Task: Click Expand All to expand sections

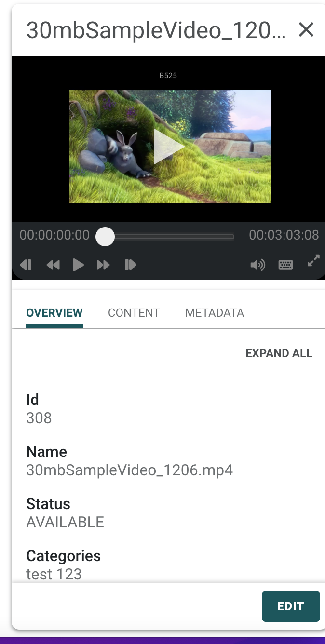Action: tap(279, 353)
